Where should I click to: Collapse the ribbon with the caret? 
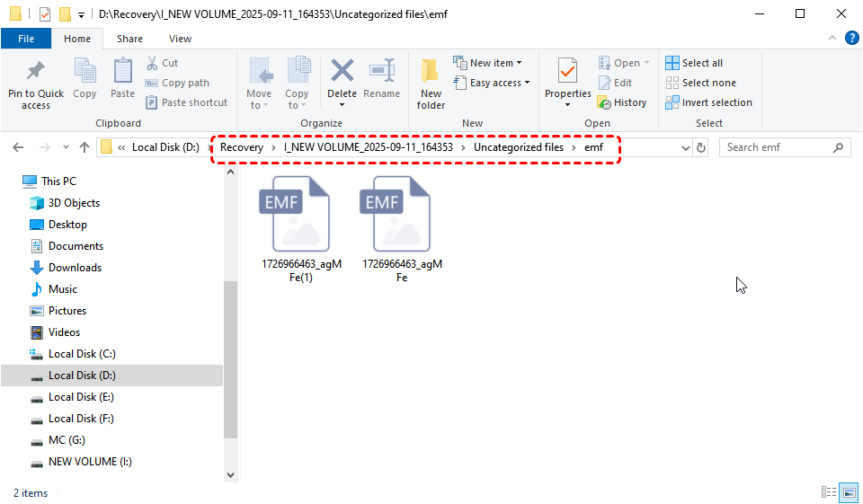832,38
